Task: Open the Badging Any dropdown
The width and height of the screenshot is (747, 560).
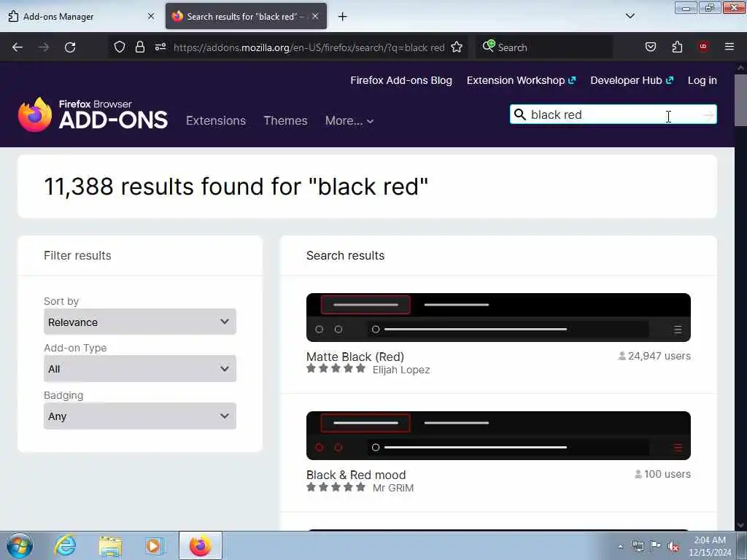Action: [x=139, y=416]
